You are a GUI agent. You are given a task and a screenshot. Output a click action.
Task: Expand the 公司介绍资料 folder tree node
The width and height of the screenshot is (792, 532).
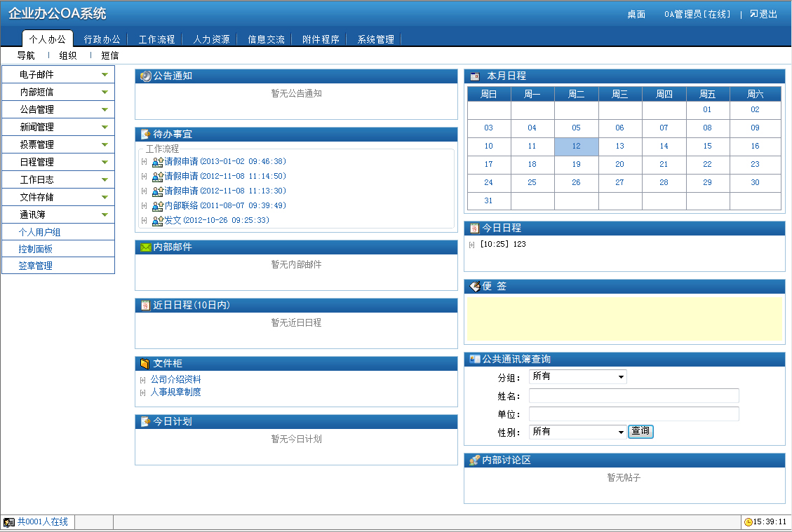(144, 380)
